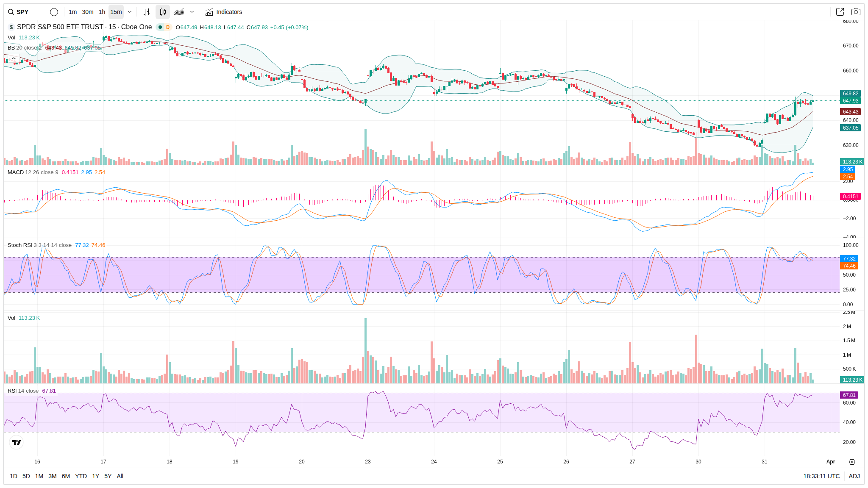This screenshot has width=868, height=488.
Task: Toggle the D data mode badge
Action: coord(168,27)
